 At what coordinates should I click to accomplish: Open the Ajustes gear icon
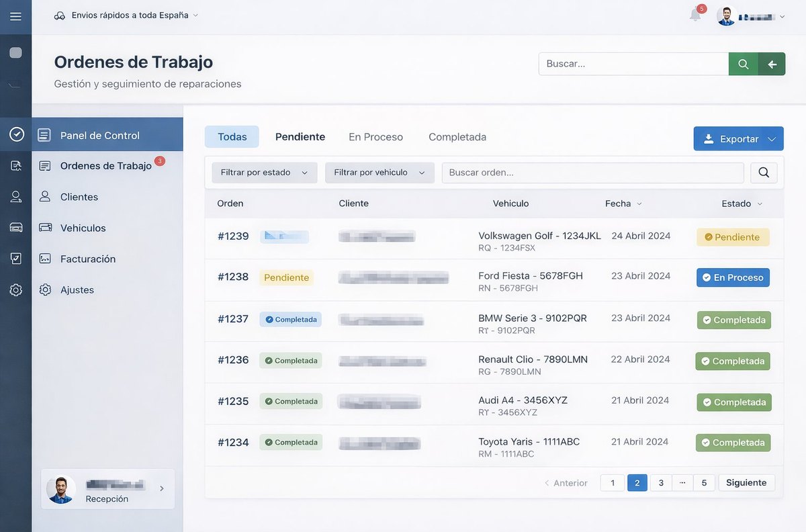pos(45,290)
